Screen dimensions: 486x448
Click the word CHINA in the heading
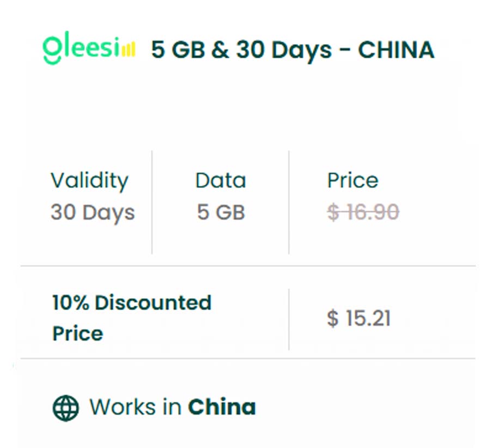coord(396,50)
